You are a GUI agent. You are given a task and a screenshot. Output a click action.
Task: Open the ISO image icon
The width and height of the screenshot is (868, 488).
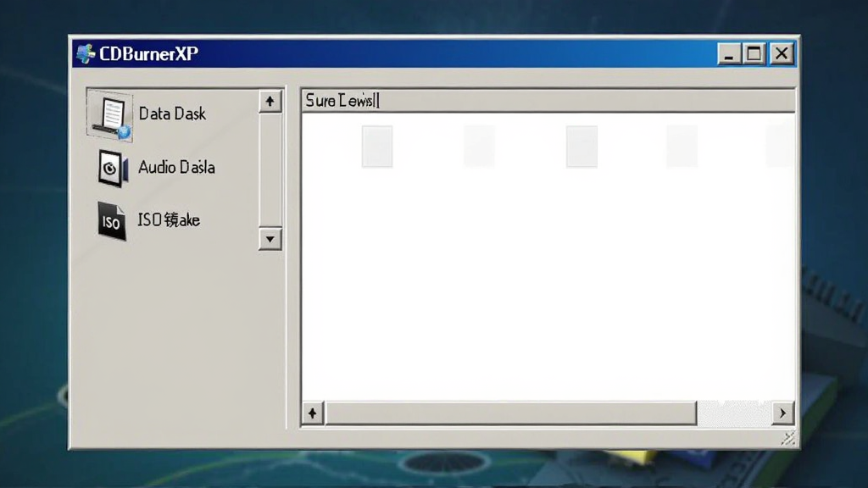(111, 221)
